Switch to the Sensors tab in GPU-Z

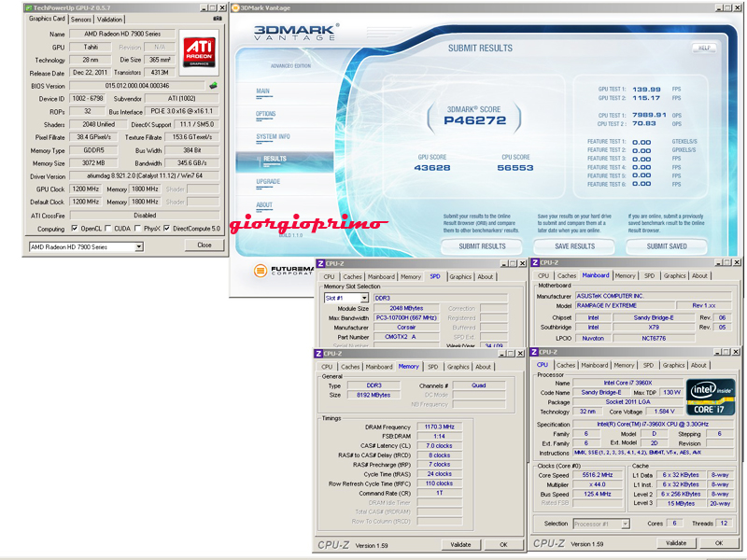point(81,20)
